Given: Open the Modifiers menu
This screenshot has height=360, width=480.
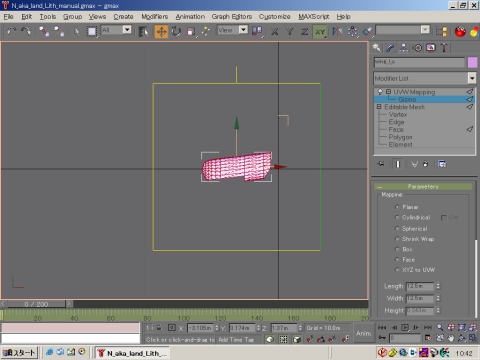Looking at the screenshot, I should (x=154, y=17).
